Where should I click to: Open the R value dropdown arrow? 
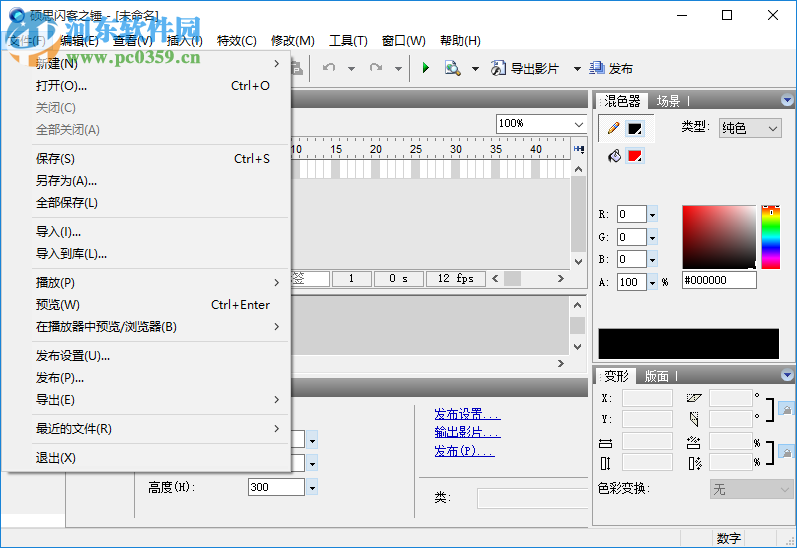tap(653, 215)
